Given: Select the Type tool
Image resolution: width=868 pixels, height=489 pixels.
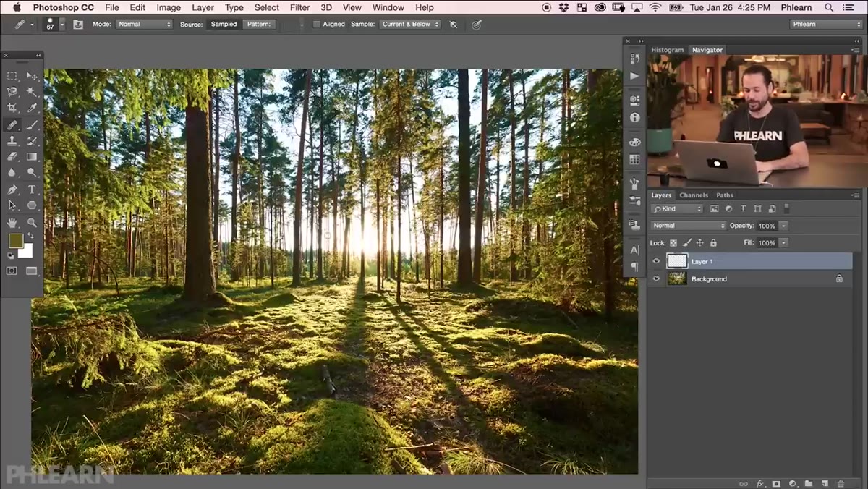Looking at the screenshot, I should (x=32, y=190).
